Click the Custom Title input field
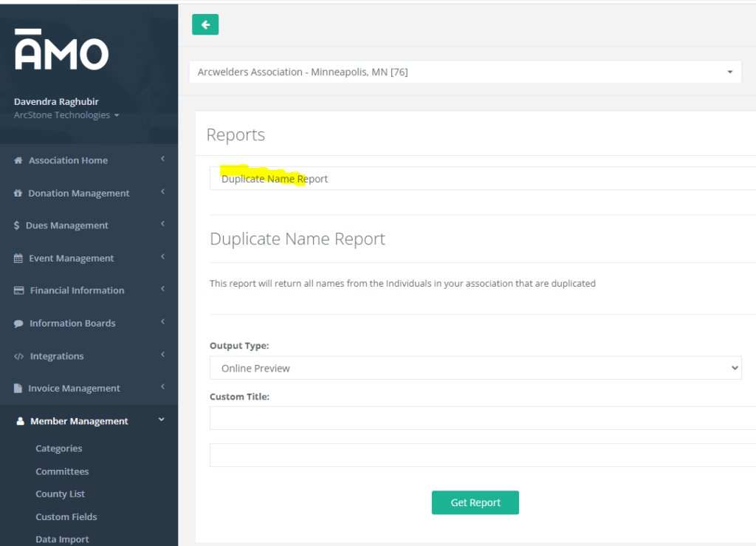The image size is (756, 546). click(x=483, y=418)
